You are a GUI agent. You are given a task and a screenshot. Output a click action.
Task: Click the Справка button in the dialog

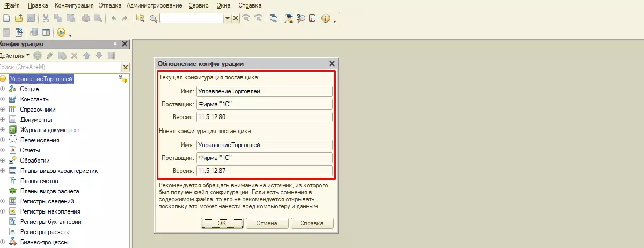[x=312, y=223]
